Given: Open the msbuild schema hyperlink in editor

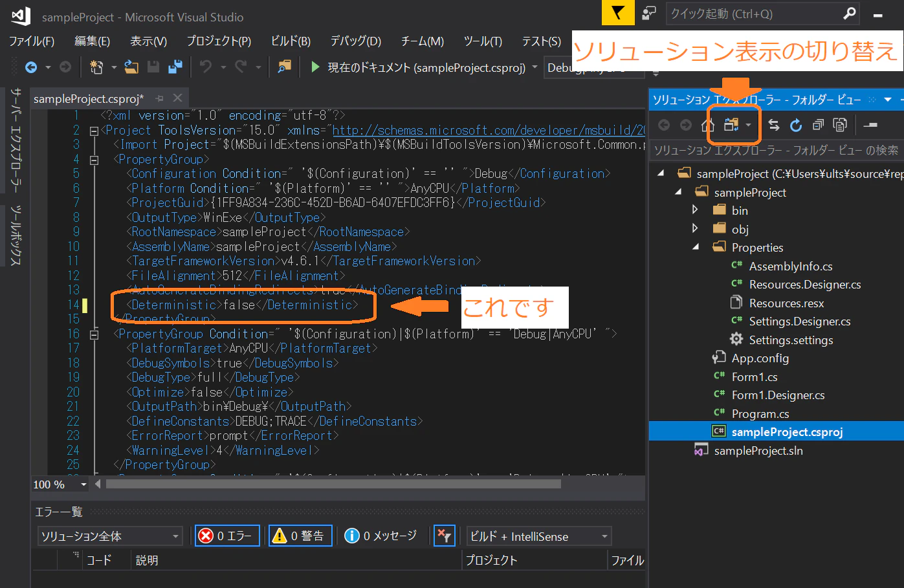Looking at the screenshot, I should tap(489, 130).
